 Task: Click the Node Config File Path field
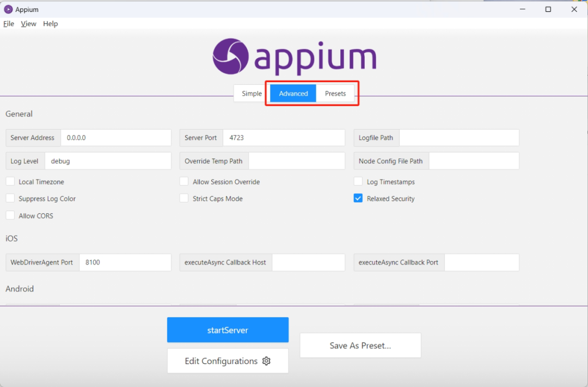tap(474, 161)
